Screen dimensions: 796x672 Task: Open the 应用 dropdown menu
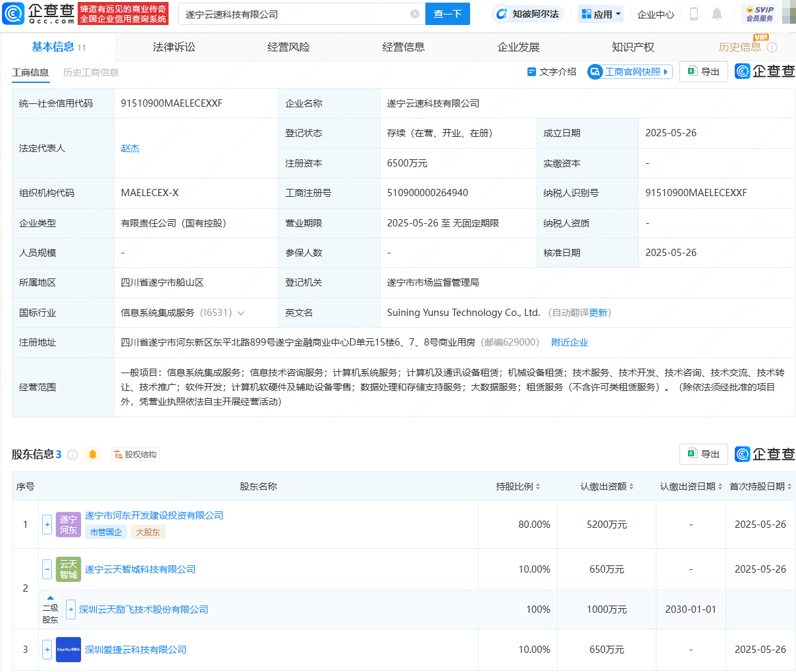pos(601,14)
